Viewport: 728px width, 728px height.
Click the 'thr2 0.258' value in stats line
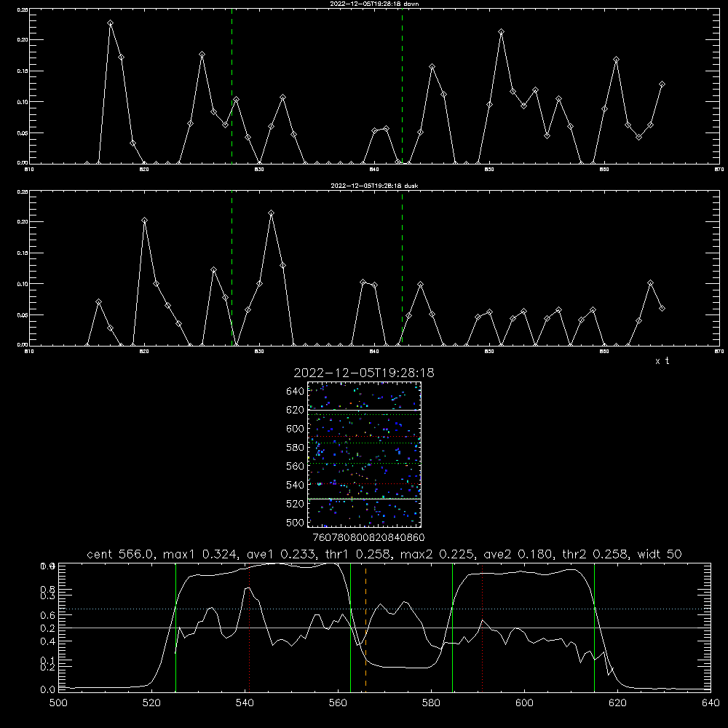pyautogui.click(x=596, y=554)
